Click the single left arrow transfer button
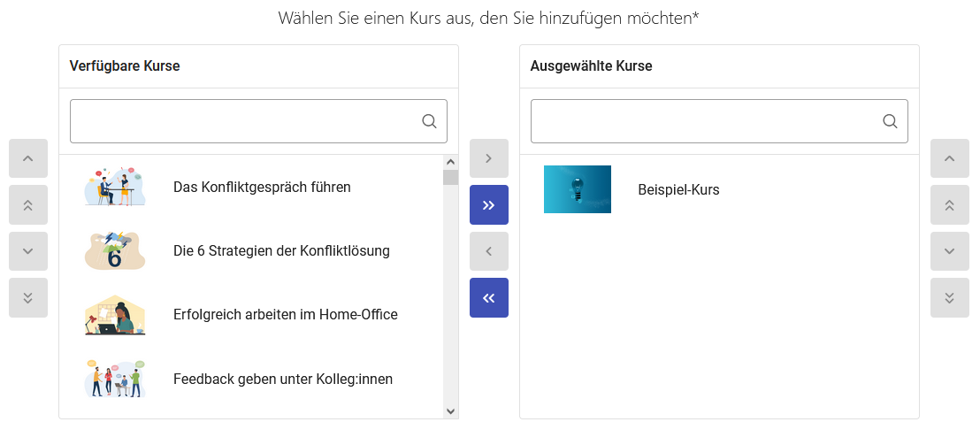 pyautogui.click(x=488, y=251)
